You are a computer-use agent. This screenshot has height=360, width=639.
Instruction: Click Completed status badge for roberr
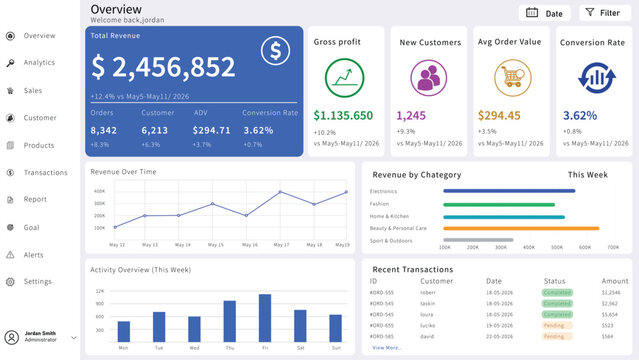(557, 292)
